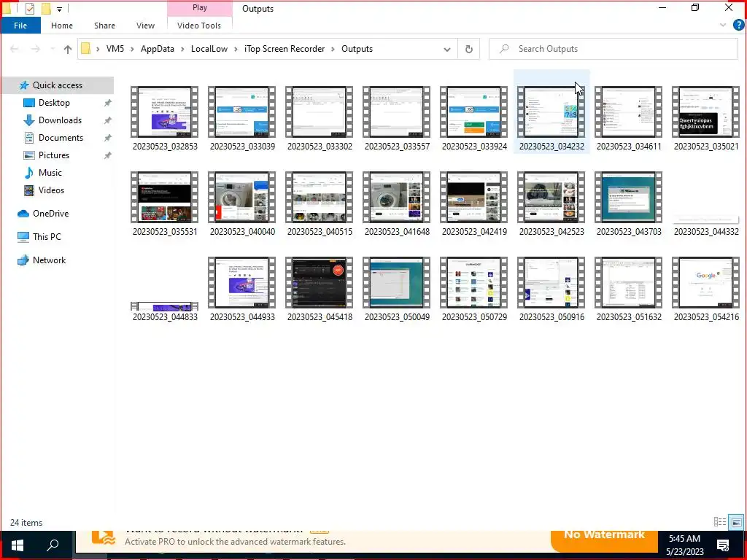Refresh the Outputs folder
The image size is (747, 560).
point(469,49)
